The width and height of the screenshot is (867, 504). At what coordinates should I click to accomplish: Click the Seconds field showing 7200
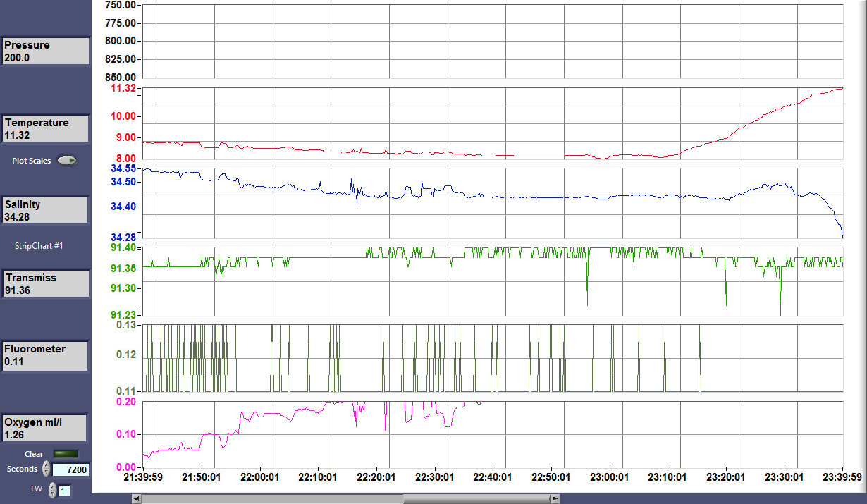pos(70,469)
